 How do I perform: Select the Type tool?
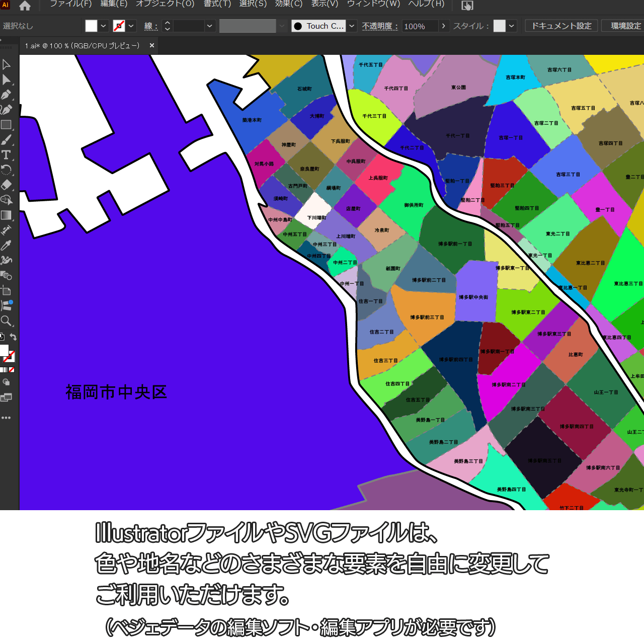pyautogui.click(x=7, y=155)
